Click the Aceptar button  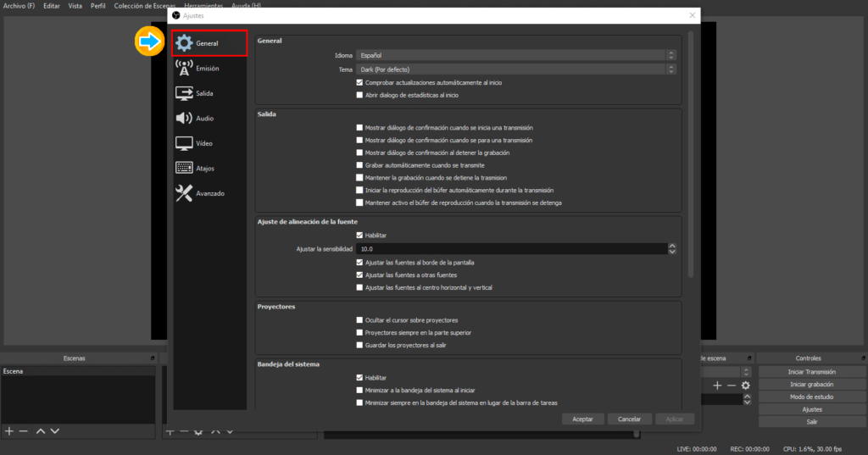tap(582, 419)
